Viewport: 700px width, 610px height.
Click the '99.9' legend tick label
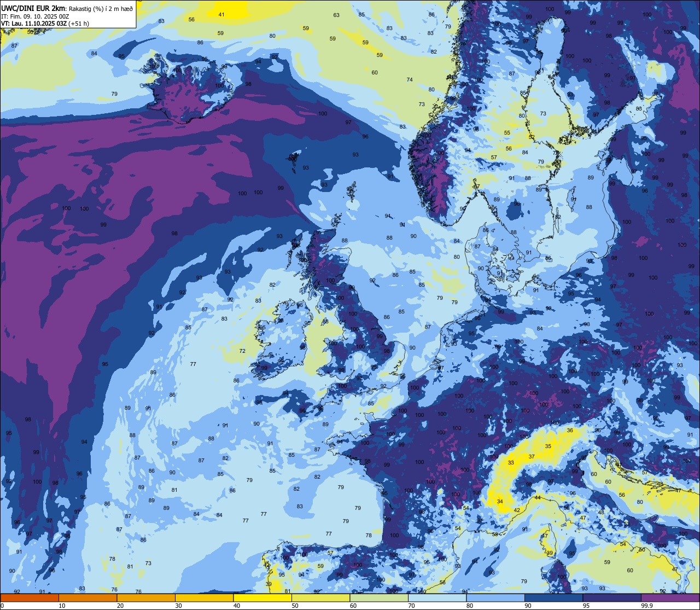point(647,606)
